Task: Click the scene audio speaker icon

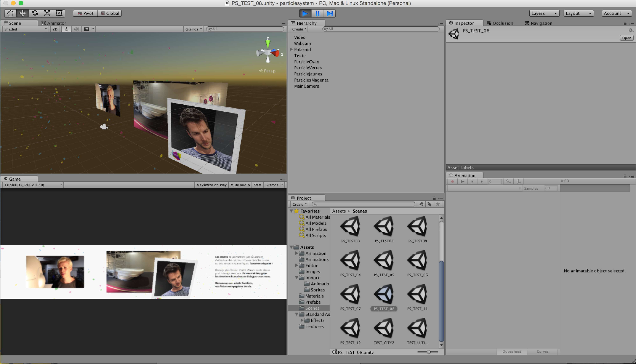Action: tap(76, 29)
